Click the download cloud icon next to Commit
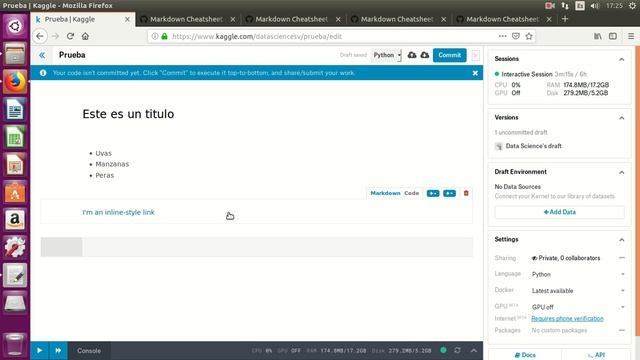 (425, 55)
